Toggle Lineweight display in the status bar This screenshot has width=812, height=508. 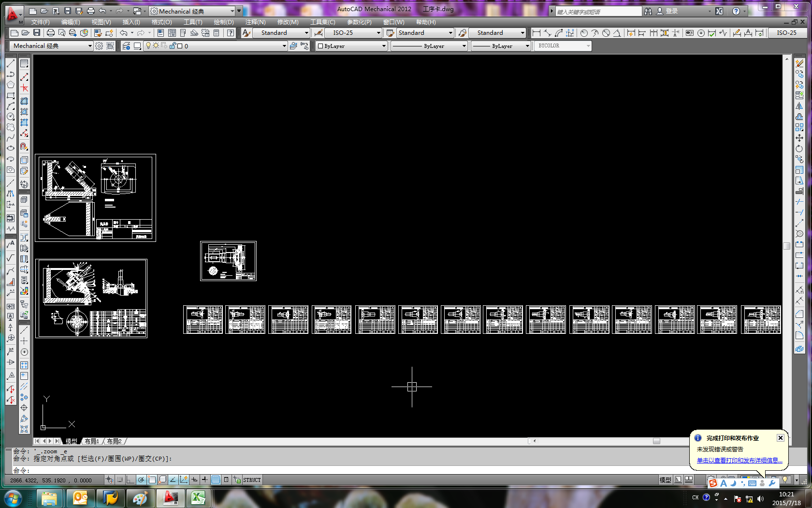(205, 480)
